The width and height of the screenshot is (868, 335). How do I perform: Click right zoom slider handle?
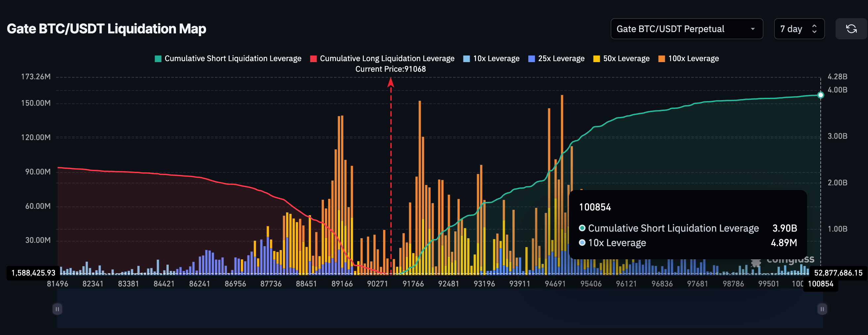(822, 309)
